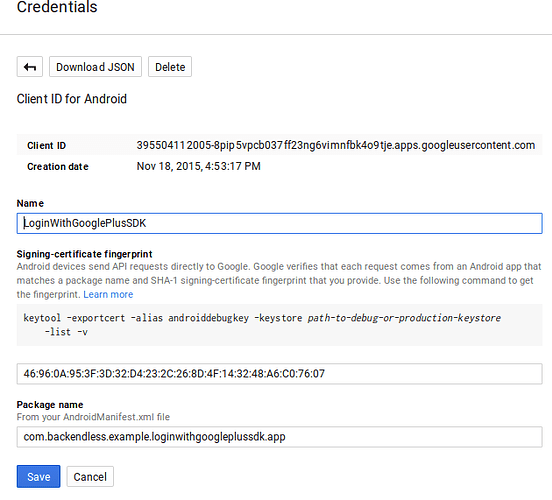552x500 pixels.
Task: Click the Client ID for Android heading
Action: tap(72, 99)
